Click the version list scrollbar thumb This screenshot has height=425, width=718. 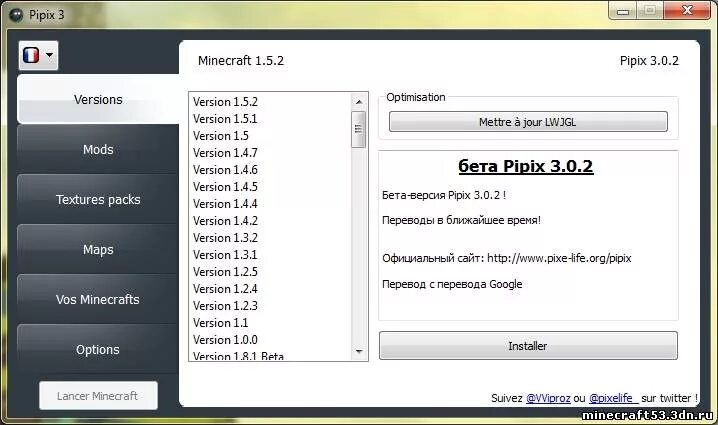[x=359, y=129]
